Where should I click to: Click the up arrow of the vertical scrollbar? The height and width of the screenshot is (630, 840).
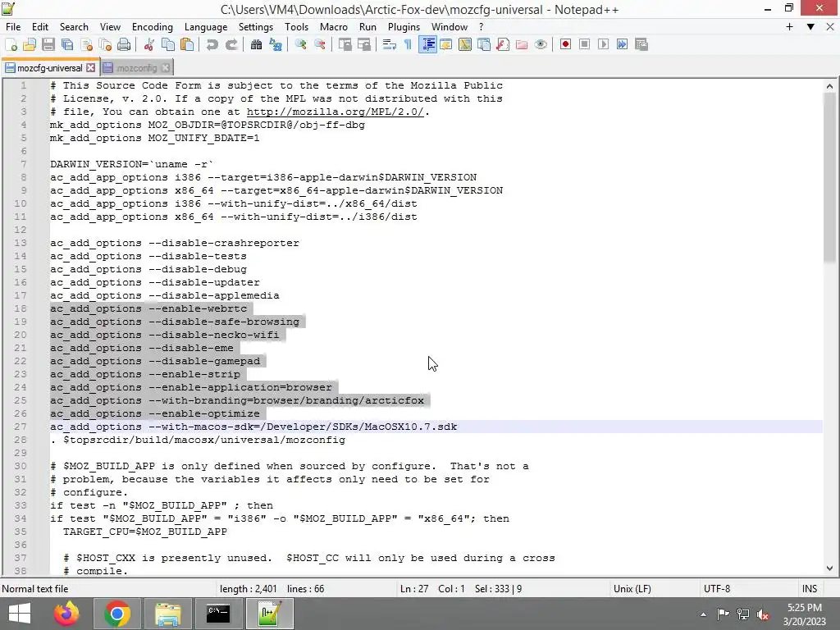point(829,86)
